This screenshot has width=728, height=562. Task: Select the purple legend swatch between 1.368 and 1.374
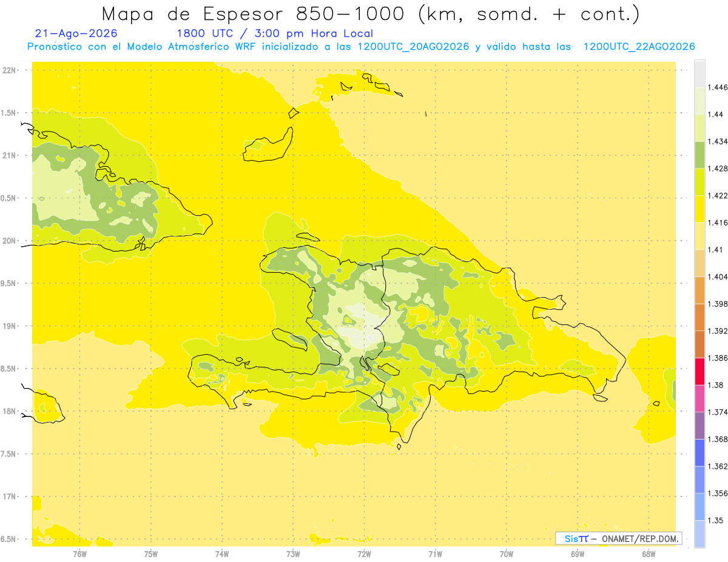pyautogui.click(x=699, y=425)
